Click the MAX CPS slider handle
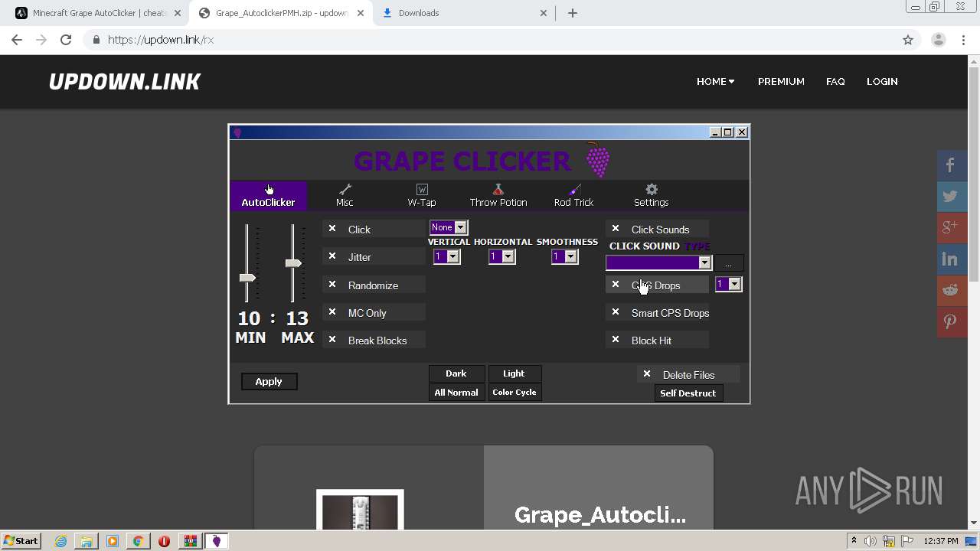 coord(293,263)
